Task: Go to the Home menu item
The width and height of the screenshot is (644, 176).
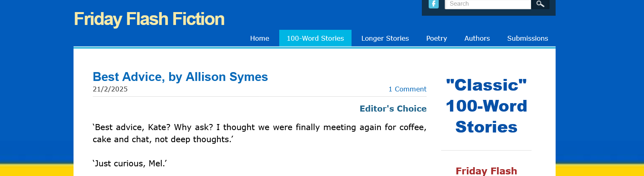Action: click(x=260, y=38)
